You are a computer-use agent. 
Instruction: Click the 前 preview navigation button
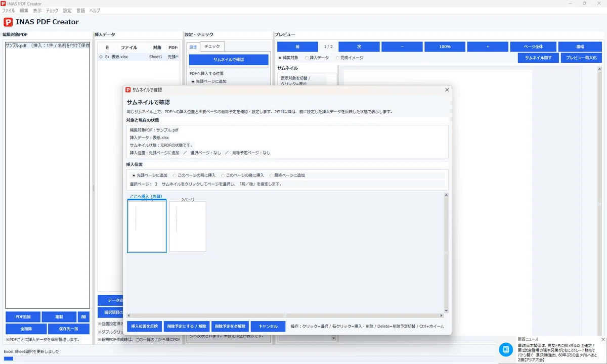click(x=297, y=47)
